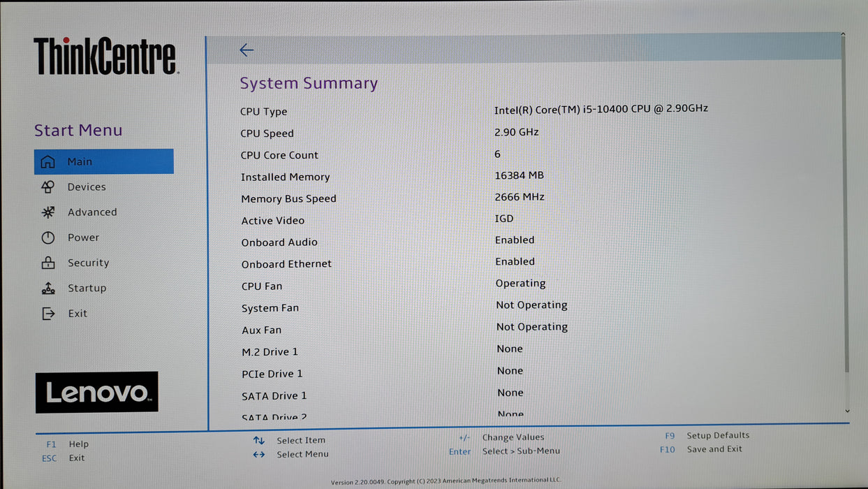Click the Operating value for CPU Fan
868x489 pixels.
[521, 284]
